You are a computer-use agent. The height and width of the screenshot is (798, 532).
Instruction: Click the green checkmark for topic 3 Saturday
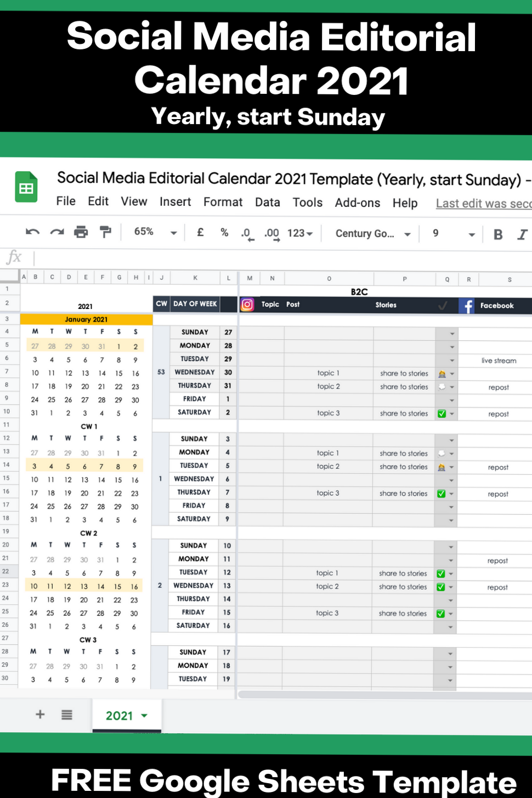point(441,413)
